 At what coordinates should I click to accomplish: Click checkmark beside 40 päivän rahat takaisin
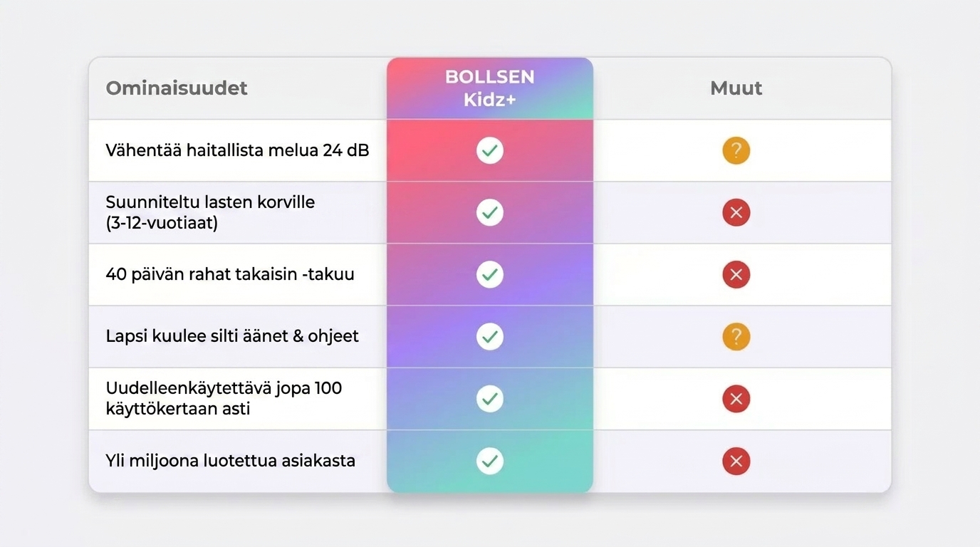point(489,274)
